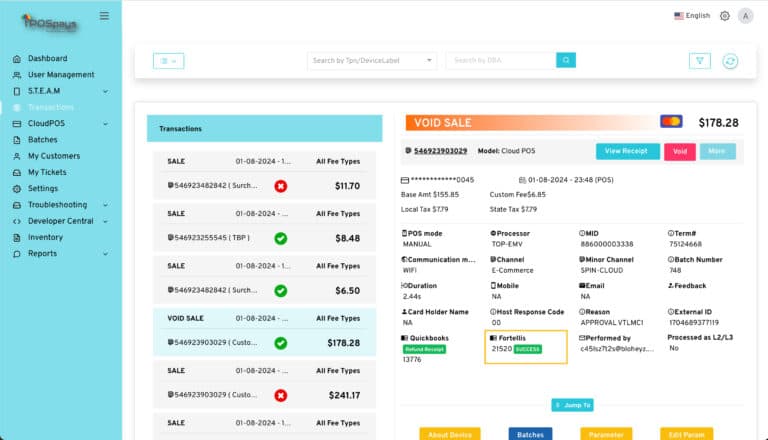Select the $178.28 void sale transaction

[264, 332]
